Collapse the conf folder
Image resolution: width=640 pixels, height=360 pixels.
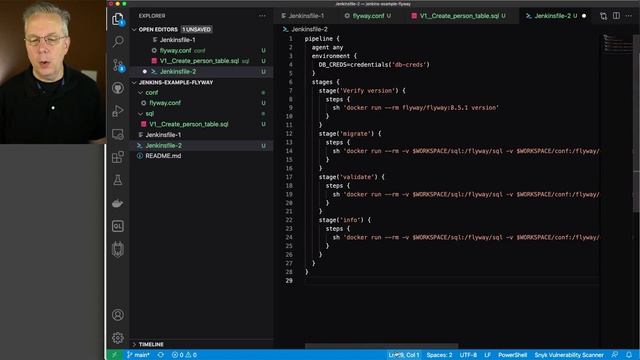click(141, 93)
